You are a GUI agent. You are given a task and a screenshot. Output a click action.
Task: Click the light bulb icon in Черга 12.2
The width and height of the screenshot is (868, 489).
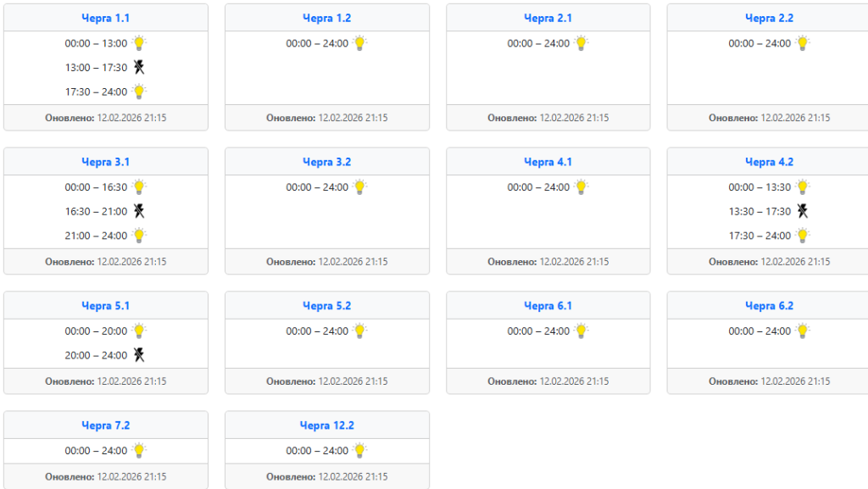(359, 450)
